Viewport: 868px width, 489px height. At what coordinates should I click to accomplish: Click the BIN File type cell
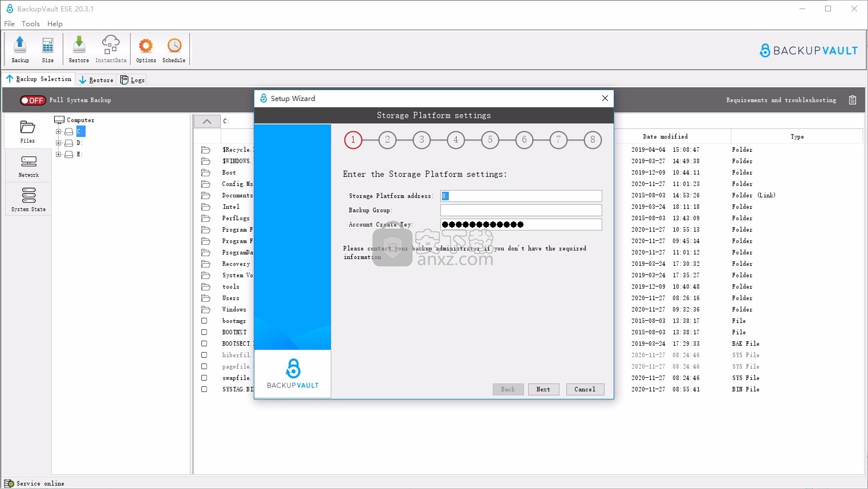click(745, 389)
